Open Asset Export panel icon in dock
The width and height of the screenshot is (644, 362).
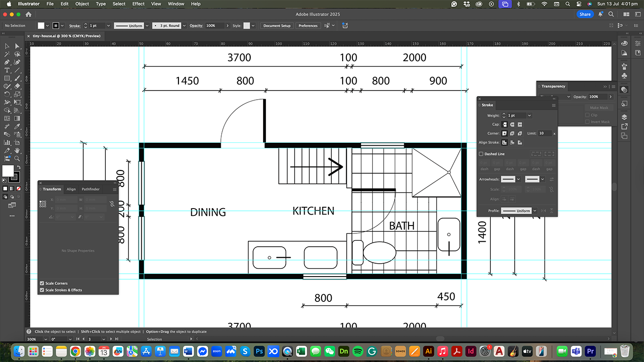624,126
